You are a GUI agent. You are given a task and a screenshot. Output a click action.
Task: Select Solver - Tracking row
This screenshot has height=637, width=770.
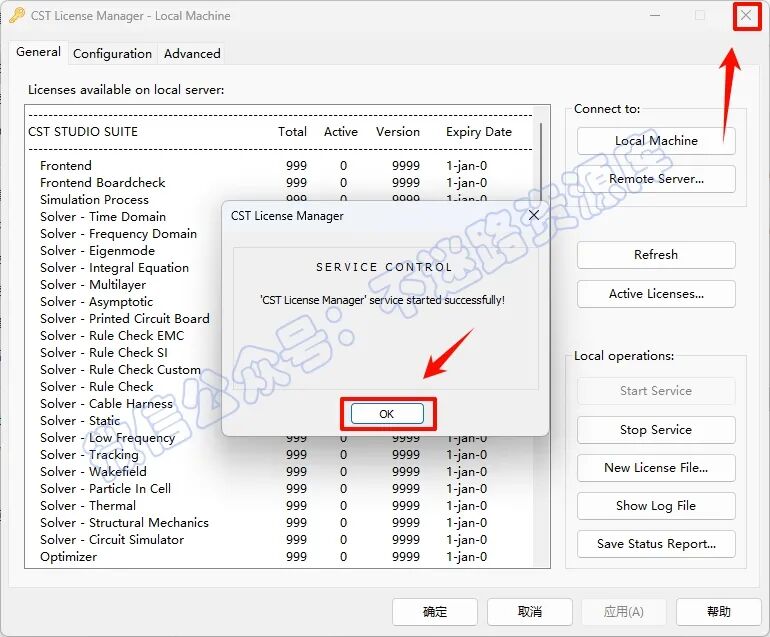point(263,455)
